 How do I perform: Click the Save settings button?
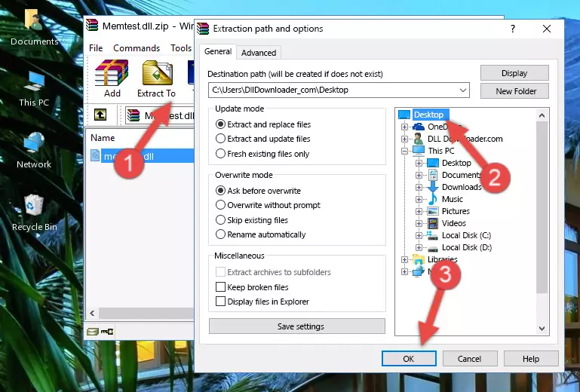tap(297, 326)
